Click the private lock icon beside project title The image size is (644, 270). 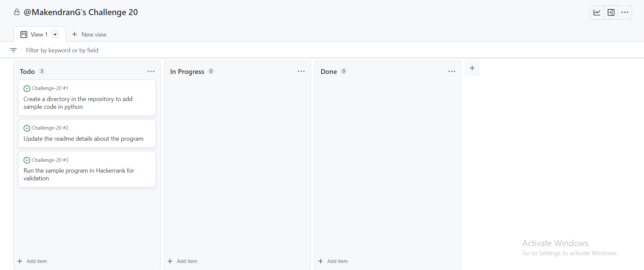point(17,12)
